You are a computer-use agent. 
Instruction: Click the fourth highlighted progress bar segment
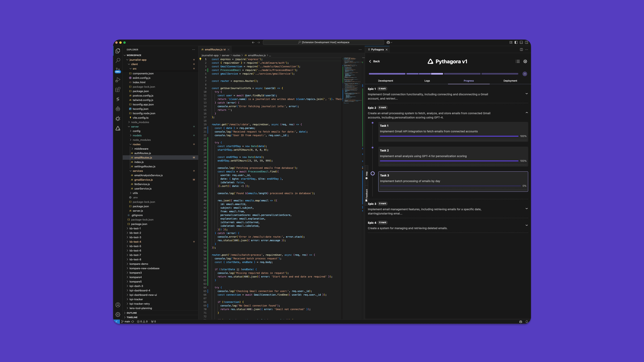click(x=437, y=74)
